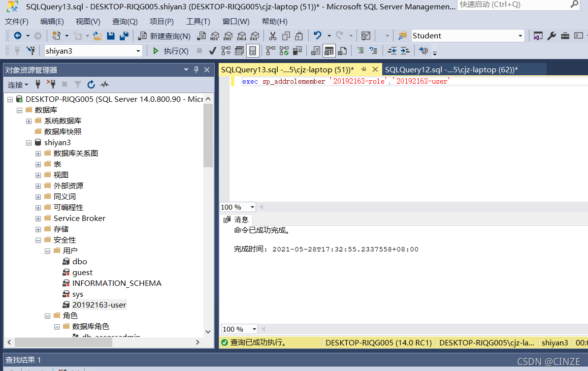Open the 编辑(E) menu
Viewport: 588px width, 371px height.
[52, 21]
